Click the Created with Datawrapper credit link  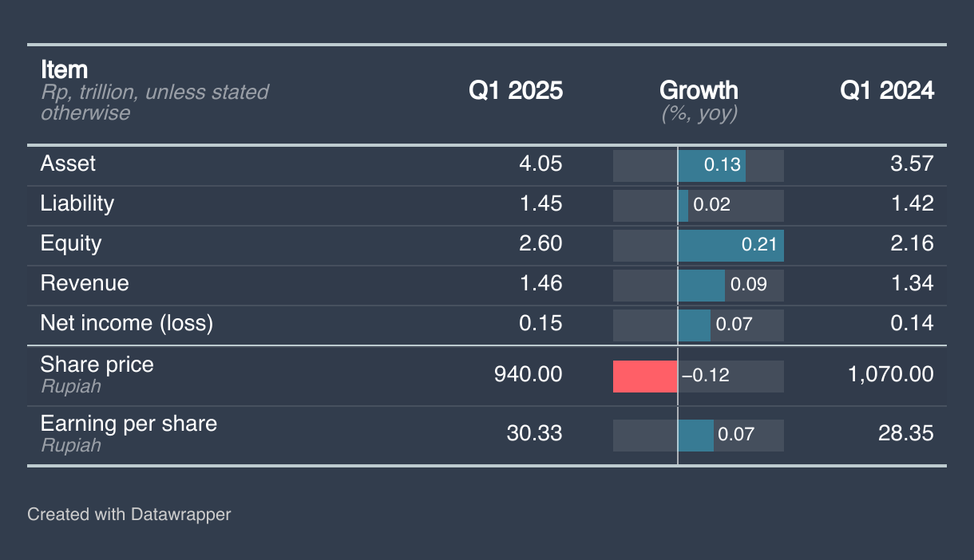click(x=129, y=515)
